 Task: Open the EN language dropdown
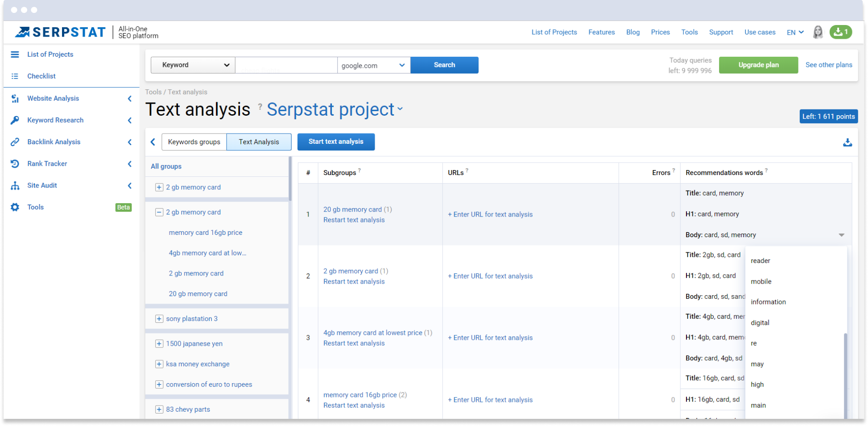795,32
